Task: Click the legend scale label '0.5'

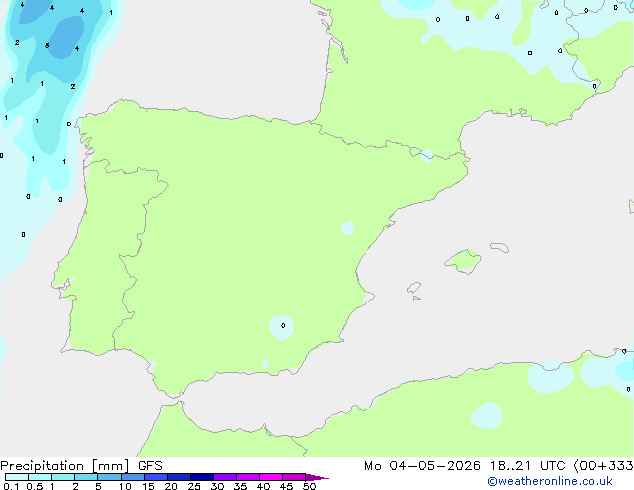Action: 34,486
